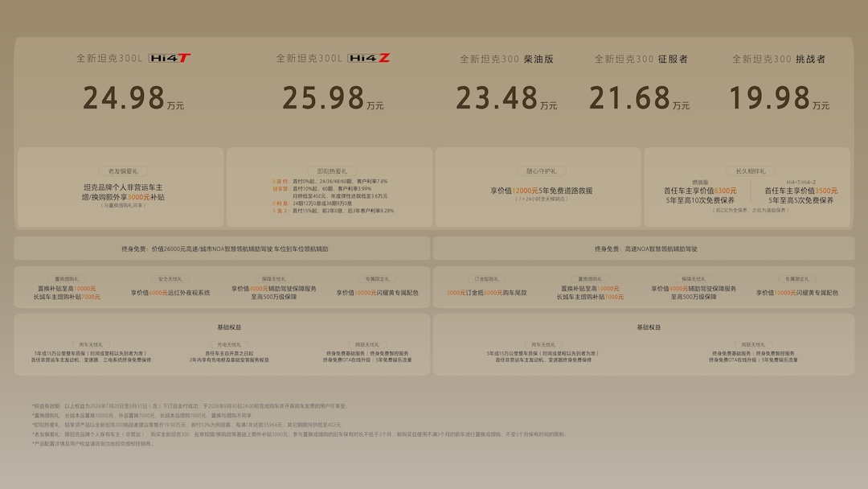Select the 终身免费 高速NOA智慧领航辅助驾驶 bar
868x489 pixels.
(x=644, y=249)
